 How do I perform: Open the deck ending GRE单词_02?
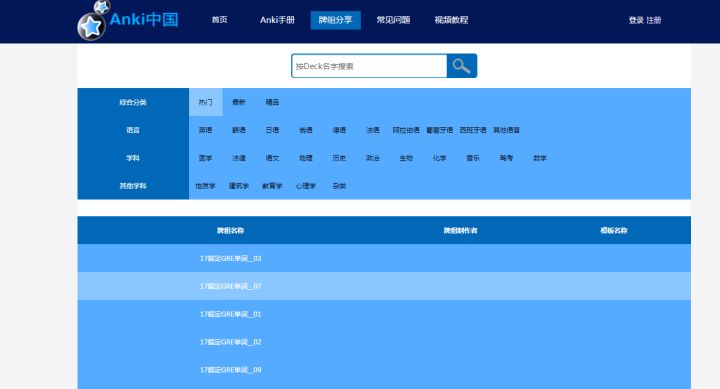click(x=231, y=342)
